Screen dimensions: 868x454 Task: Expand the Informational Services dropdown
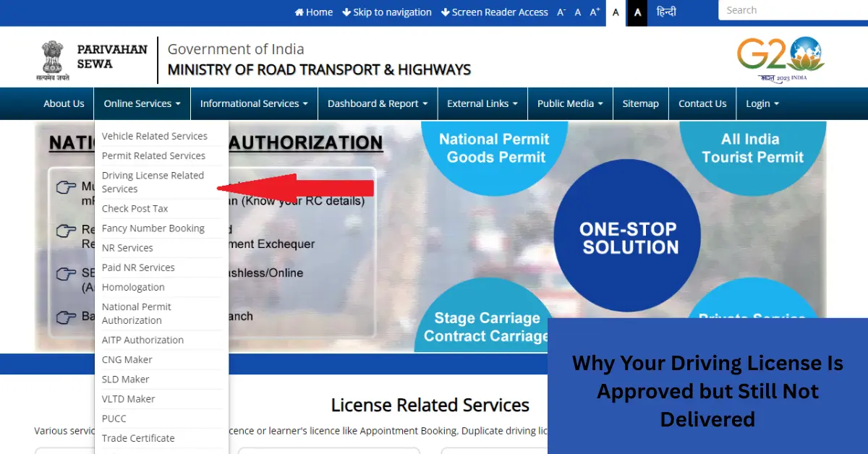click(254, 103)
